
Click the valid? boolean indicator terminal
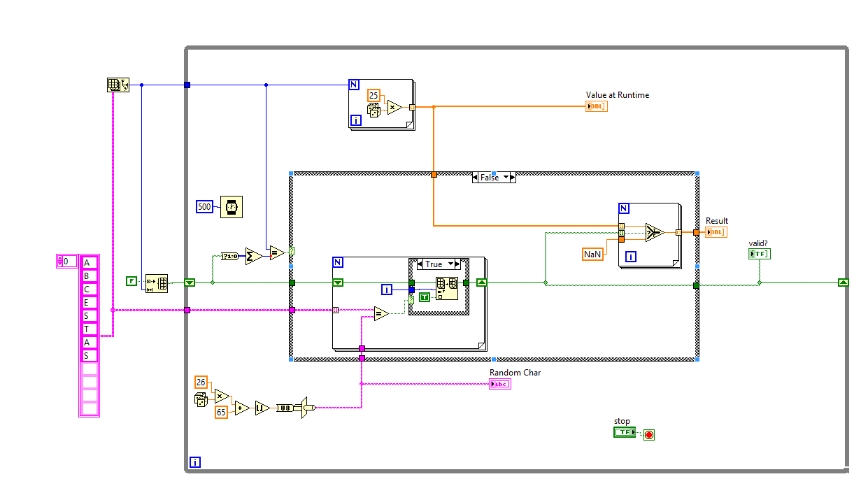point(760,254)
